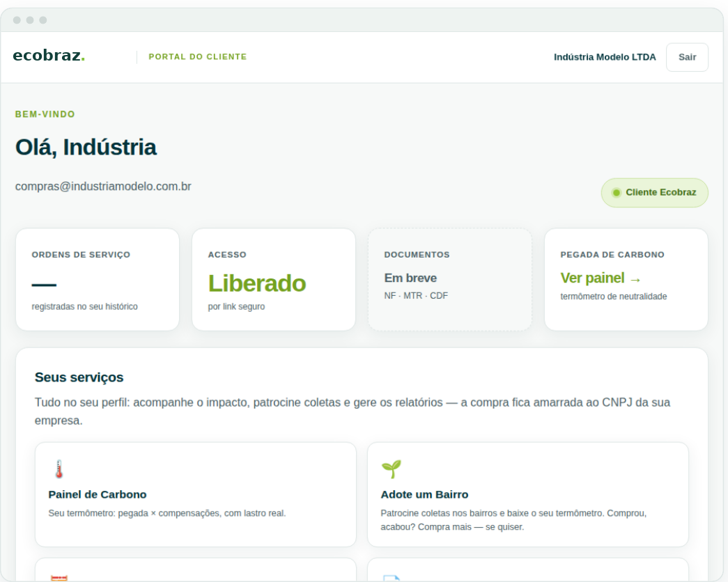
Task: Click the Acesso Liberado card
Action: point(274,279)
